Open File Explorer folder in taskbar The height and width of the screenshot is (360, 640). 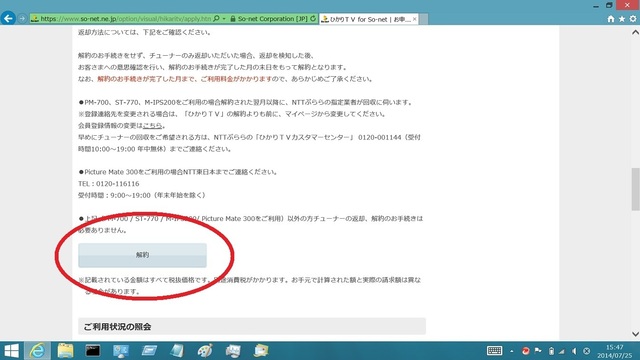tap(65, 351)
